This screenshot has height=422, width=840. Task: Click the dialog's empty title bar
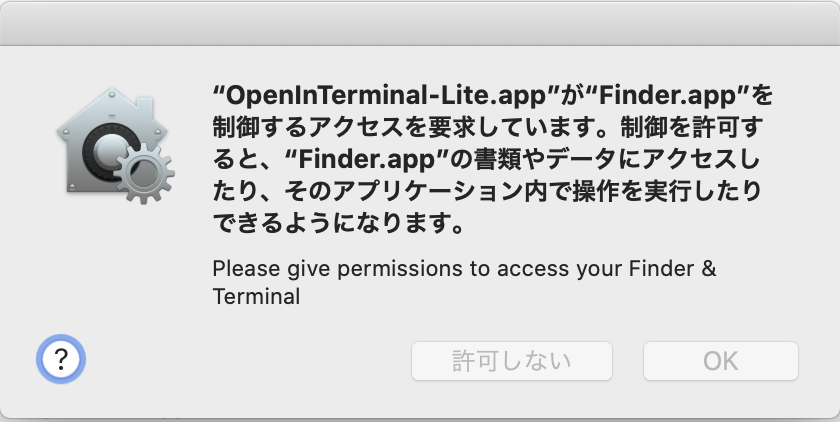pos(420,22)
